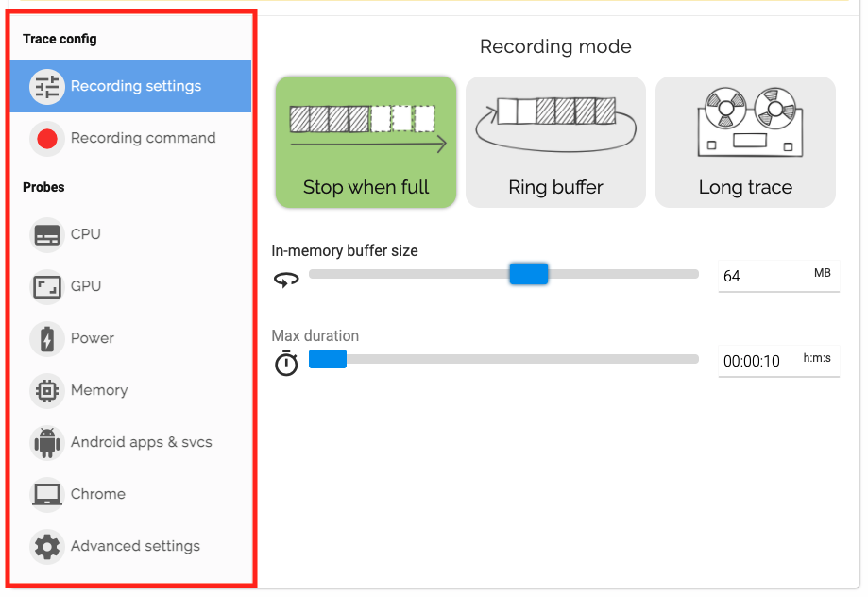Open the CPU probe icon
Viewport: 868px width, 597px height.
(46, 234)
